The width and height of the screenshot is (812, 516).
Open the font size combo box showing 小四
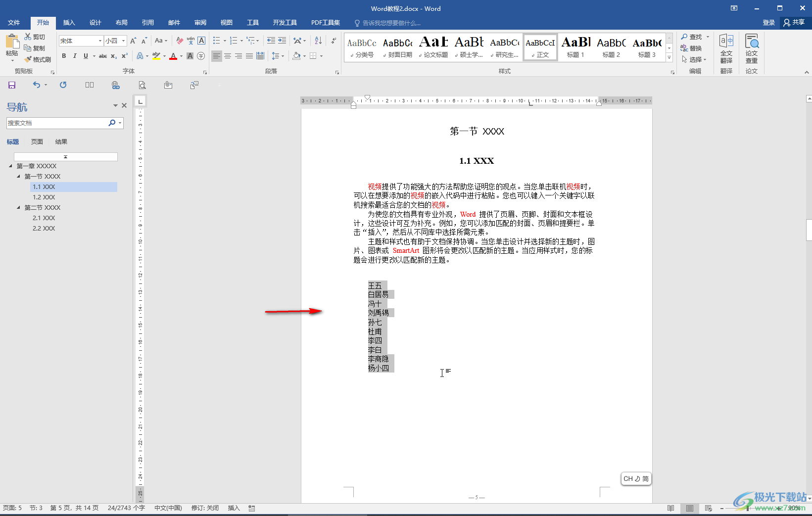115,41
